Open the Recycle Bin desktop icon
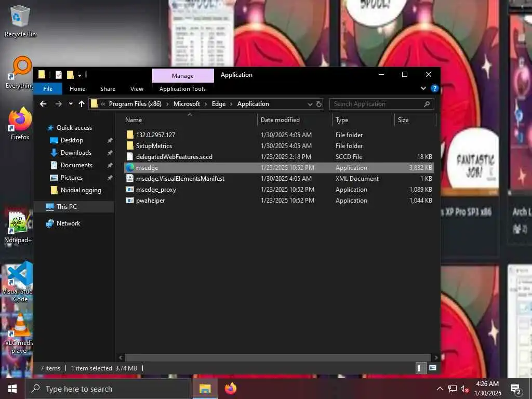The height and width of the screenshot is (399, 532). click(20, 21)
